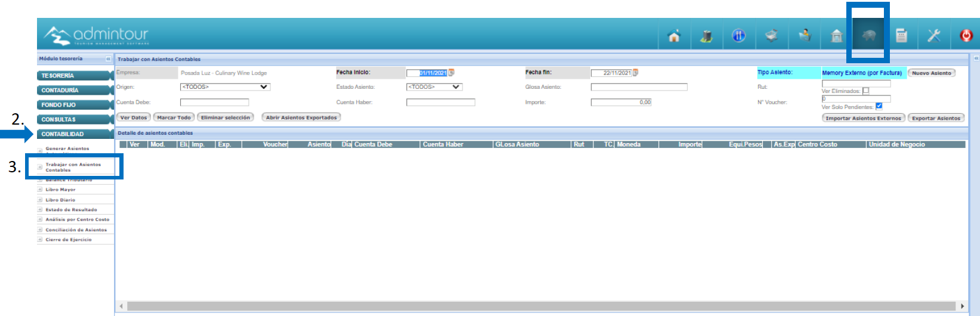Viewport: 980px width, 316px height.
Task: Open the Origen dropdown
Action: [225, 87]
